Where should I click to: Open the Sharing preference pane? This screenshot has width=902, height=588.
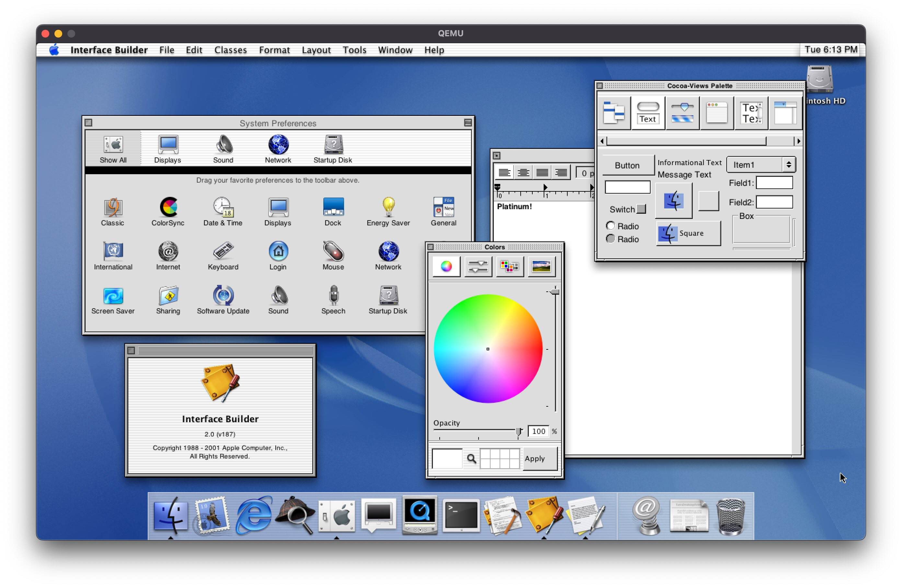point(168,300)
